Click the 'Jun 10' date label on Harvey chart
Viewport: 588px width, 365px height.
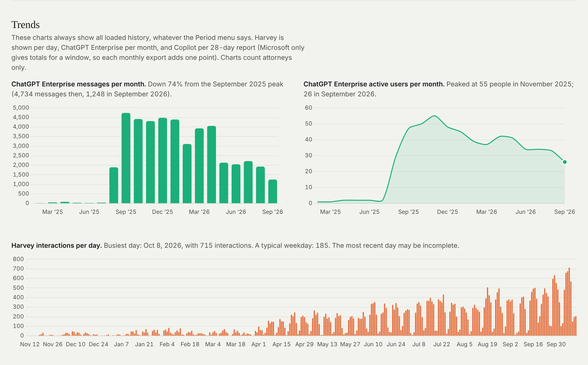[373, 344]
